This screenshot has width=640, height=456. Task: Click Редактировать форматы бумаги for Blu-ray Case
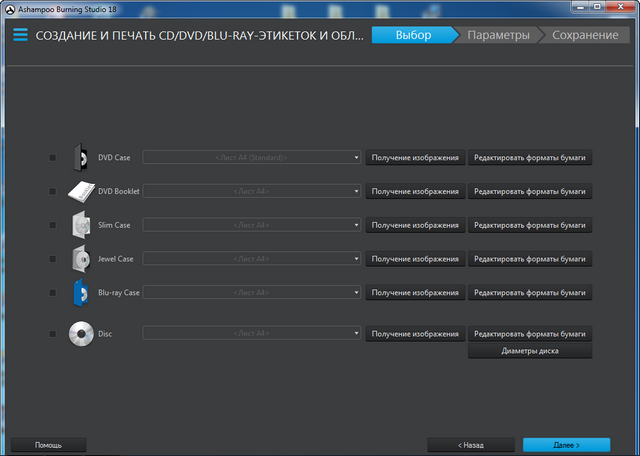coord(530,293)
